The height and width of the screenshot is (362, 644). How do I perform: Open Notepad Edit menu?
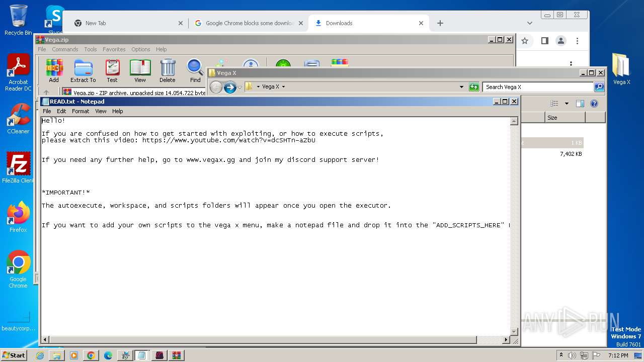pyautogui.click(x=61, y=111)
